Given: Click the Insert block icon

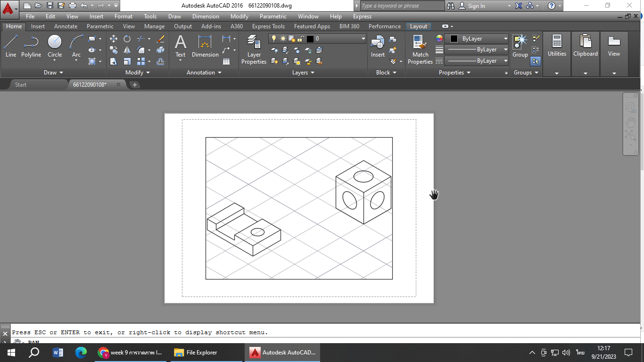Looking at the screenshot, I should pyautogui.click(x=378, y=46).
